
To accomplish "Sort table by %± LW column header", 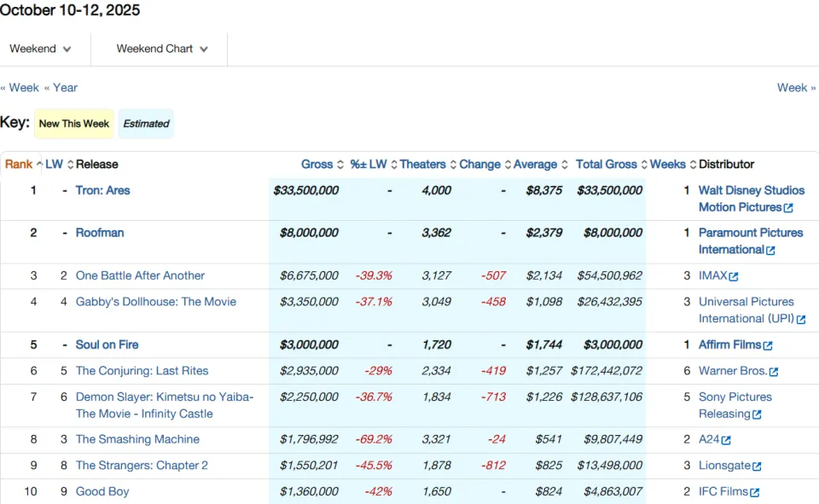I will pyautogui.click(x=369, y=165).
